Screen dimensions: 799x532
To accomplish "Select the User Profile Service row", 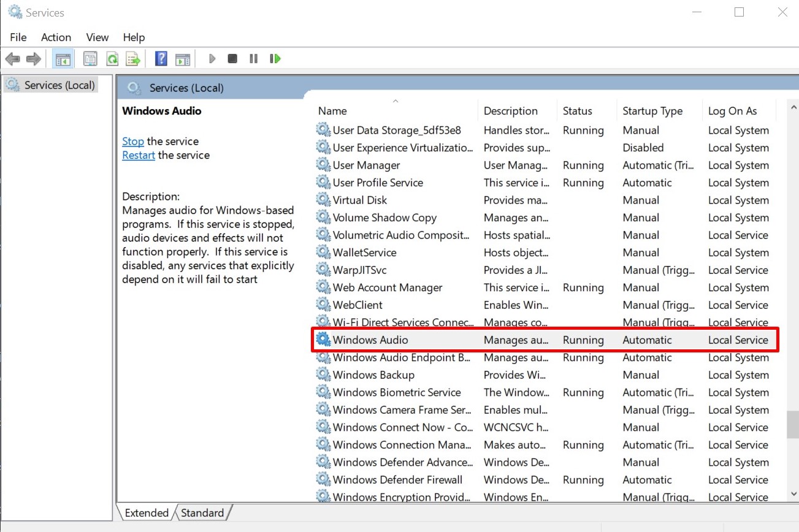I will [546, 183].
